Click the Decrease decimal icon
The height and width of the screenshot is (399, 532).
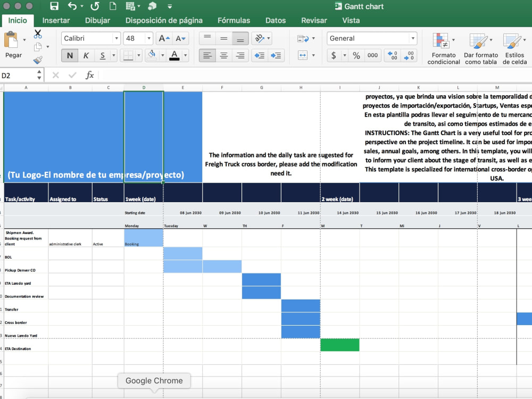(x=409, y=55)
